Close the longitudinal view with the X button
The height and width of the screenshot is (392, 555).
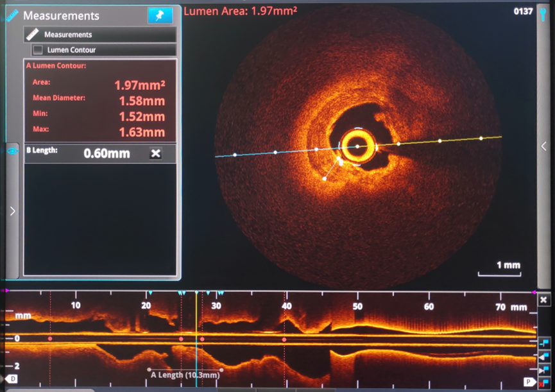coord(544,300)
